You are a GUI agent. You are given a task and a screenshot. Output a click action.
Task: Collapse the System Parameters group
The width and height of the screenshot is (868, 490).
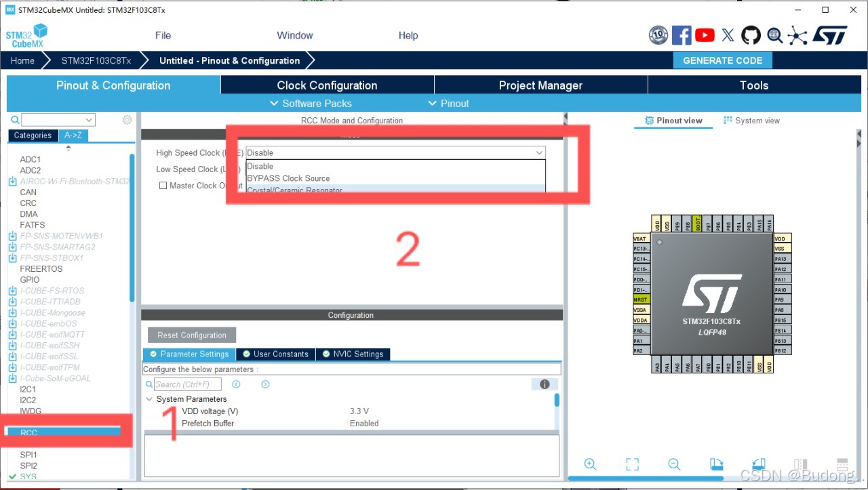[x=149, y=399]
